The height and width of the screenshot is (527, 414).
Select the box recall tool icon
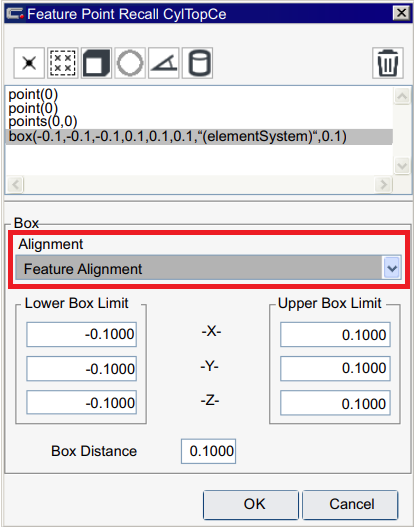96,63
